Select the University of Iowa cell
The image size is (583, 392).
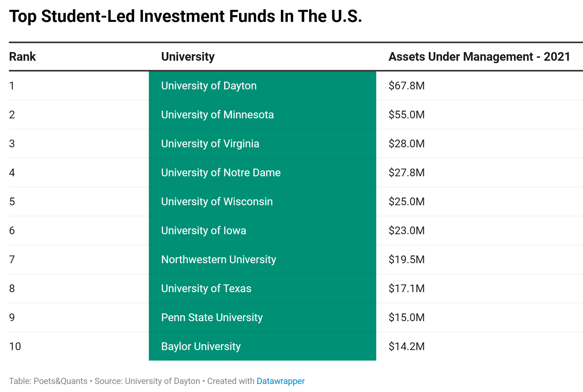pos(203,231)
